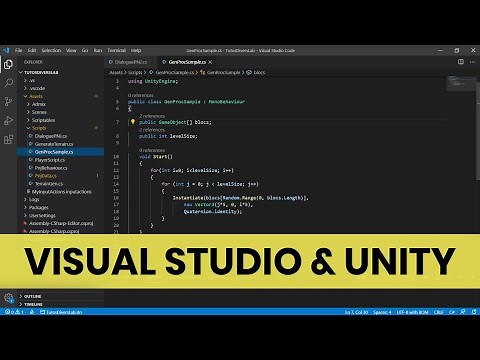Click the errors and warnings status indicator
Screen dimensions: 480x360
click(14, 312)
